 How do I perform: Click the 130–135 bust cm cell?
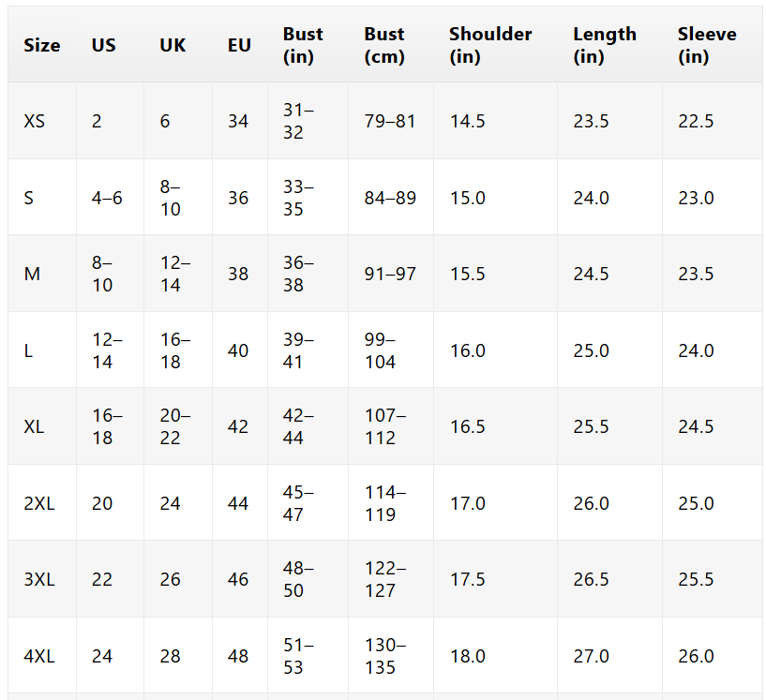[x=391, y=656]
